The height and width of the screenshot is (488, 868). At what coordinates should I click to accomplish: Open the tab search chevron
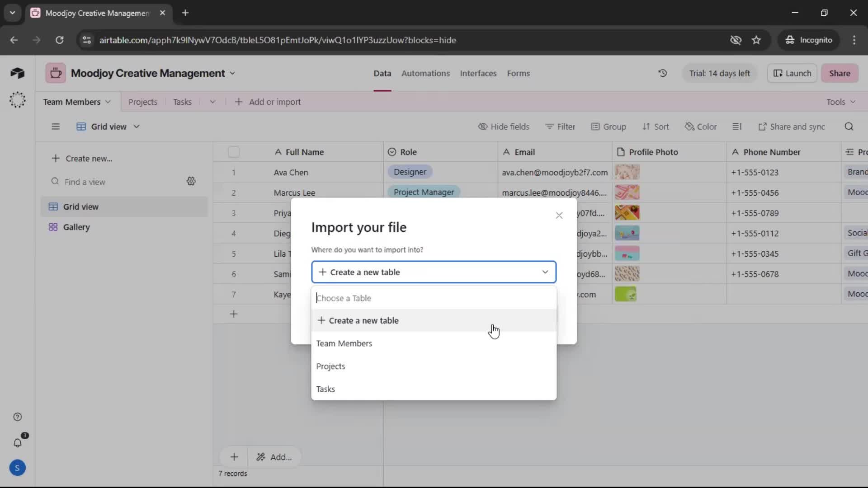coord(13,13)
